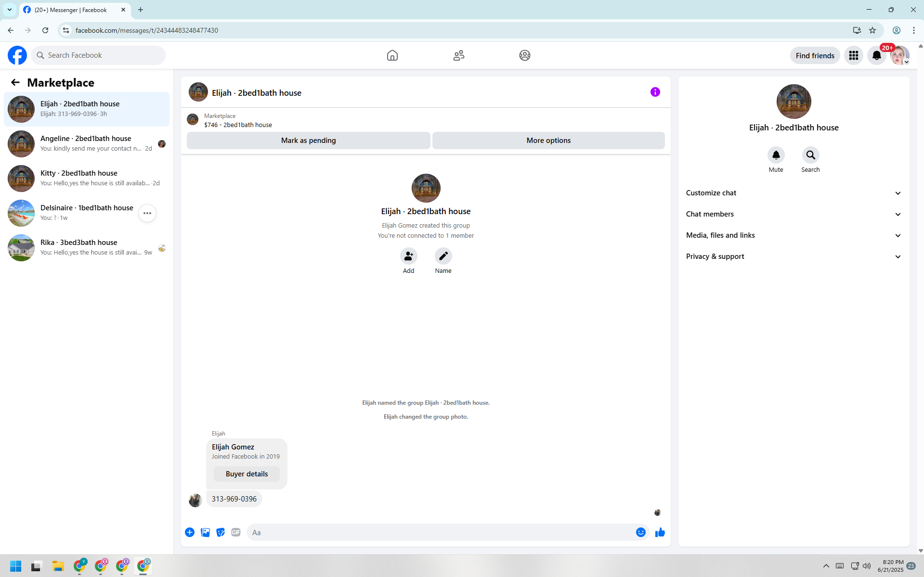This screenshot has width=924, height=577.
Task: Open Elijah 2bed1bath house conversation
Action: point(87,109)
